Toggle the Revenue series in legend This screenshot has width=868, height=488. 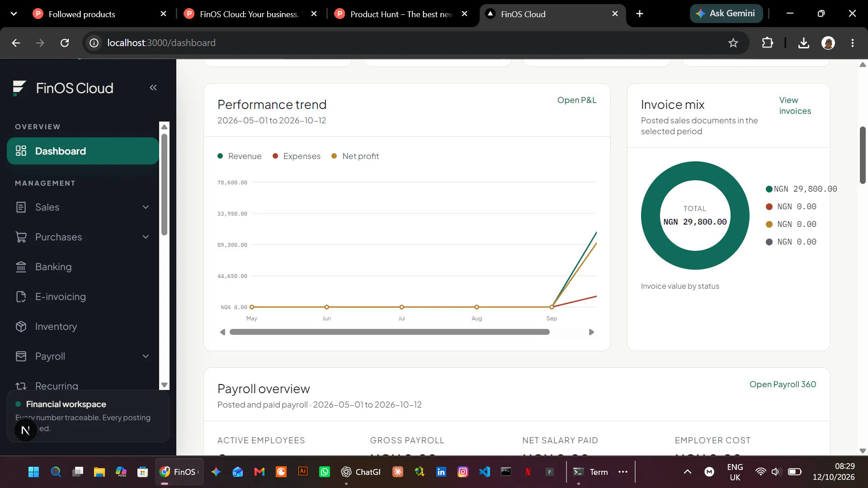(x=240, y=156)
